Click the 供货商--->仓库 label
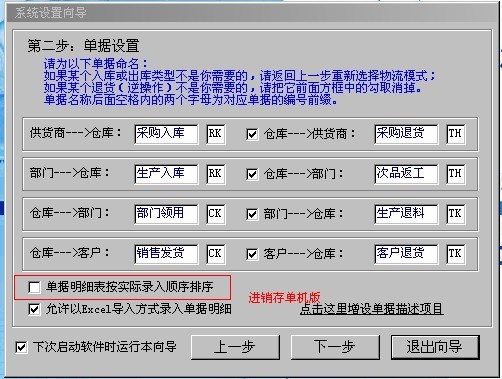Viewport: 502px width, 379px height. tap(76, 133)
